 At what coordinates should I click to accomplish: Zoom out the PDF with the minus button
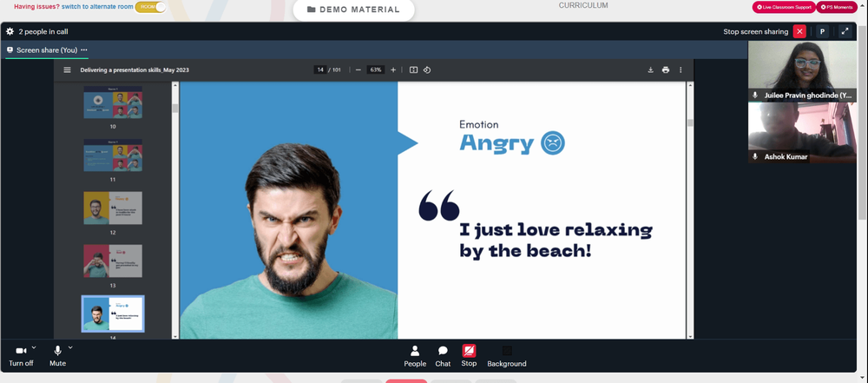(x=358, y=69)
